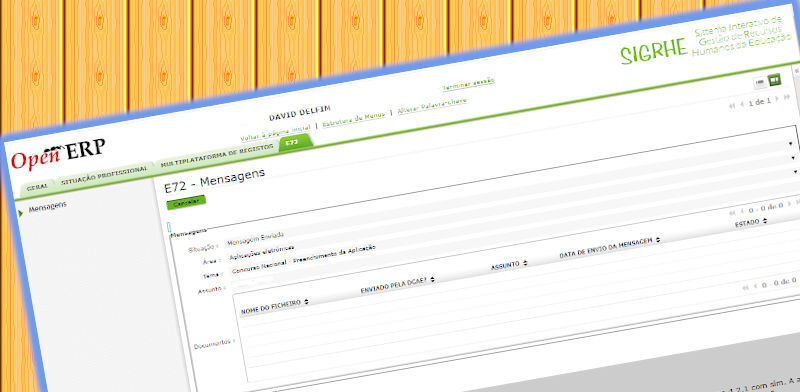
Task: Click the heading 'E72 - Mensagens'
Action: (214, 180)
